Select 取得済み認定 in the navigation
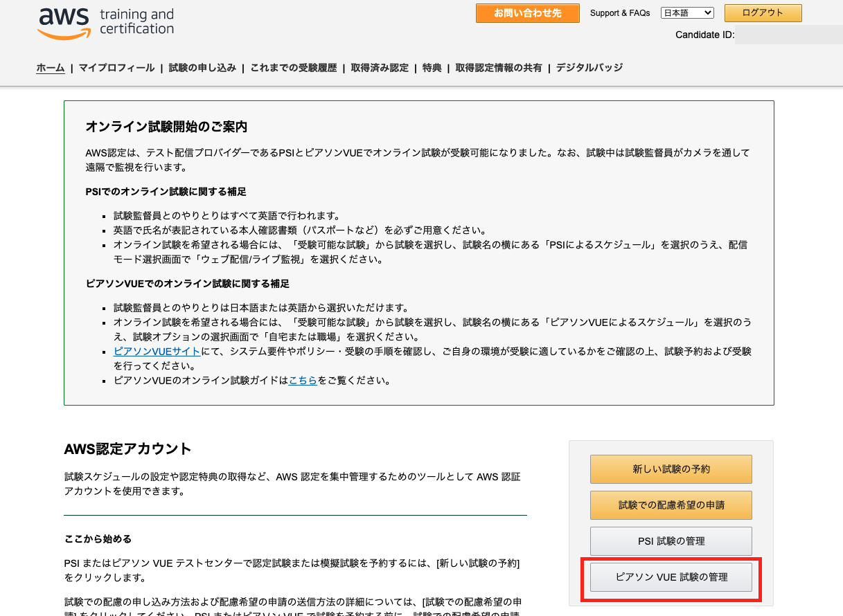This screenshot has width=843, height=616. 380,68
